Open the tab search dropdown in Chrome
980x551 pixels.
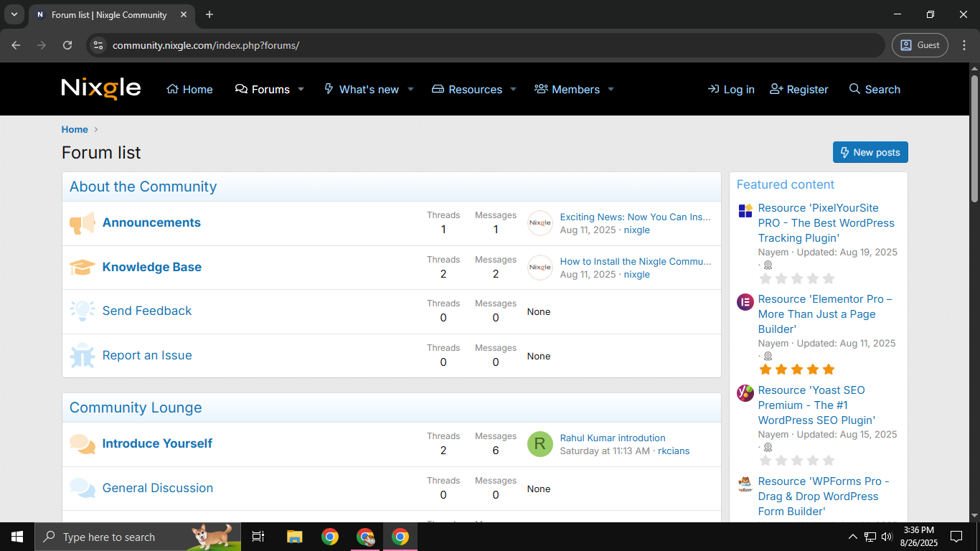[14, 14]
